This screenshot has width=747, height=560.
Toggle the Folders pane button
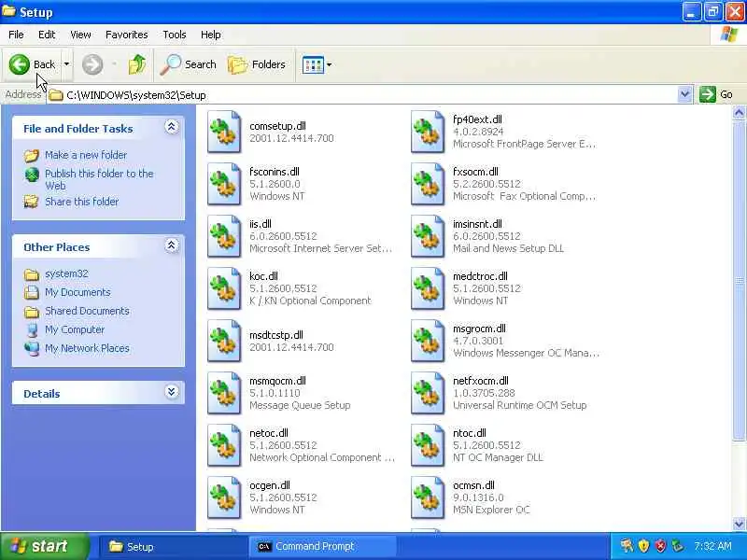pyautogui.click(x=257, y=64)
